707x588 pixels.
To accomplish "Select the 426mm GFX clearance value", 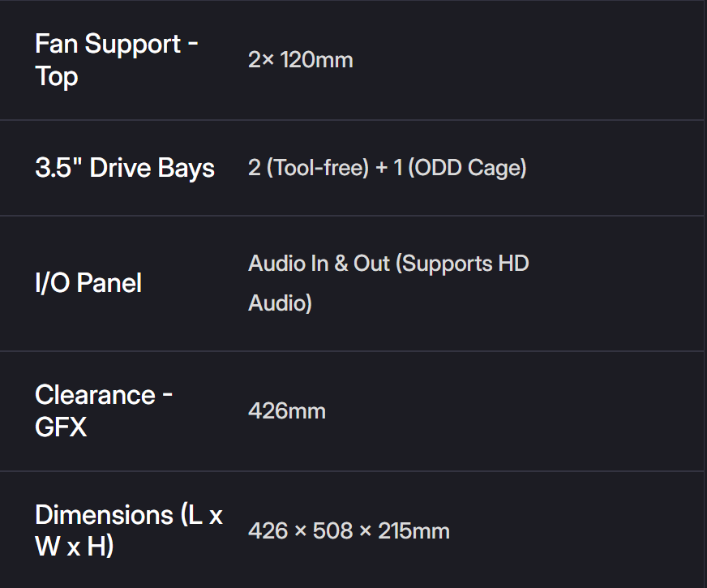I will coord(286,411).
